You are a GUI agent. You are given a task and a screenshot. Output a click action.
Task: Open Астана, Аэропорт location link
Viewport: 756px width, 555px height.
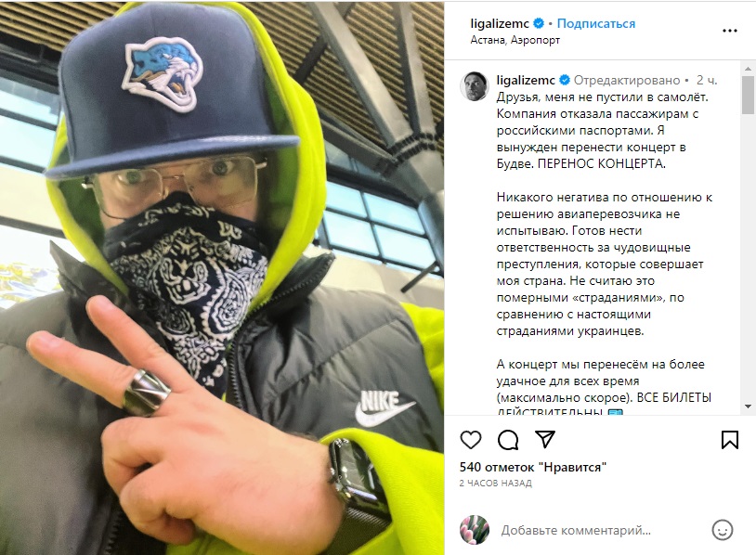[515, 40]
